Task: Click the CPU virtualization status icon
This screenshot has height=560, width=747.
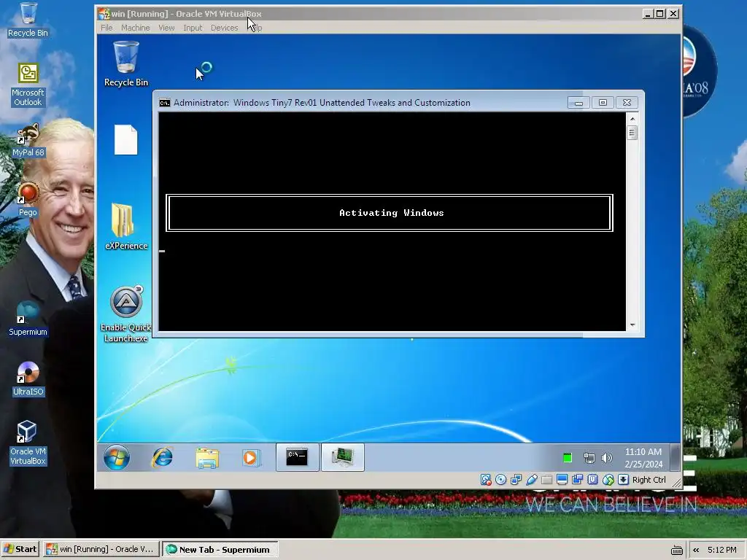Action: [592, 480]
